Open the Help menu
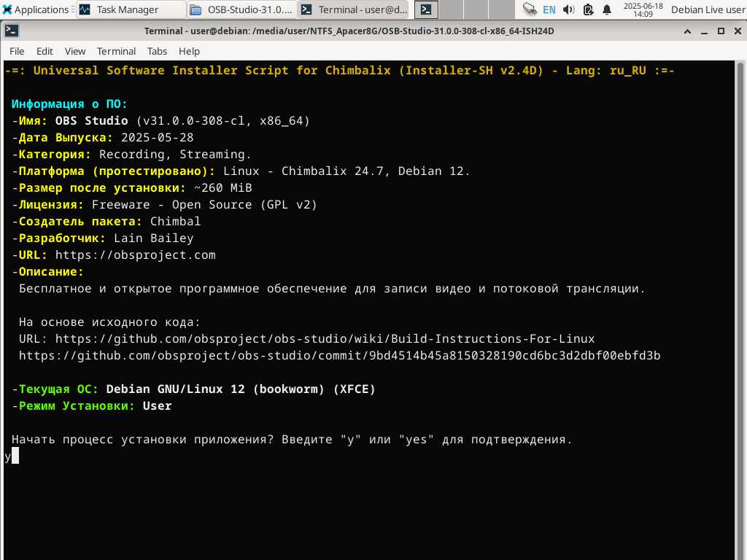 [x=189, y=51]
